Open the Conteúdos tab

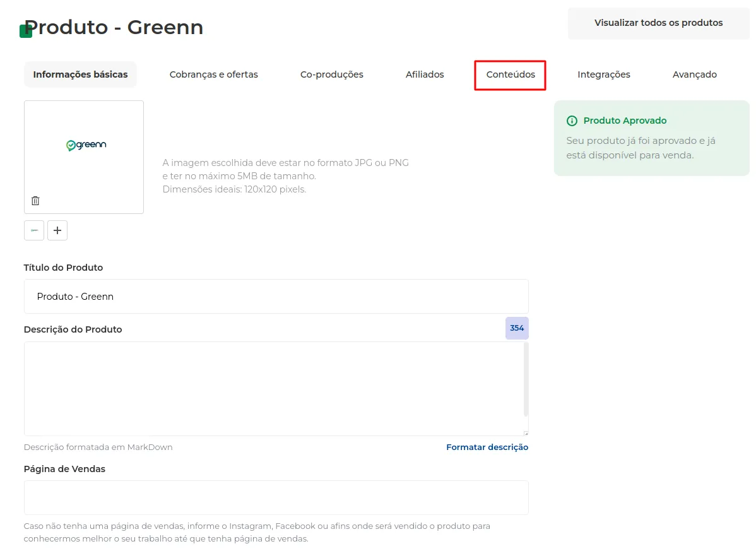click(510, 74)
